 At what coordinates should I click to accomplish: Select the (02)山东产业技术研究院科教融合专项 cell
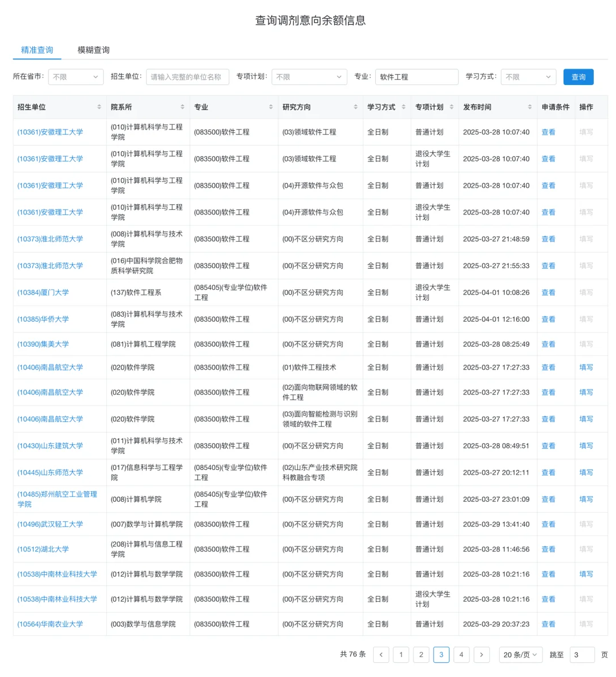[320, 472]
